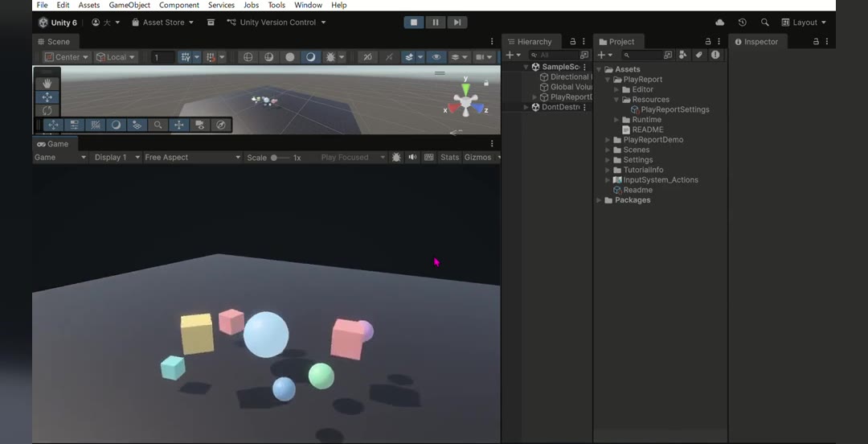Open the GameObject menu
The image size is (868, 444).
129,5
